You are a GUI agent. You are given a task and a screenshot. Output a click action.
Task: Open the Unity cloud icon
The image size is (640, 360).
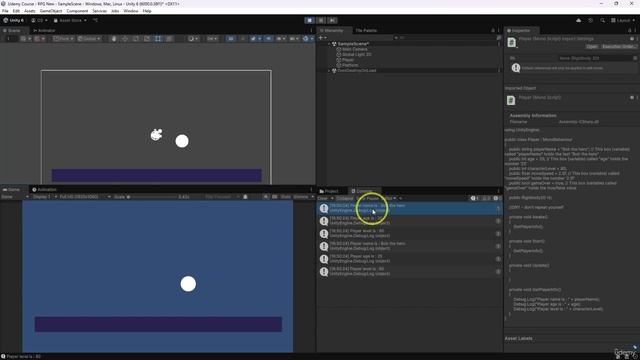(x=578, y=20)
